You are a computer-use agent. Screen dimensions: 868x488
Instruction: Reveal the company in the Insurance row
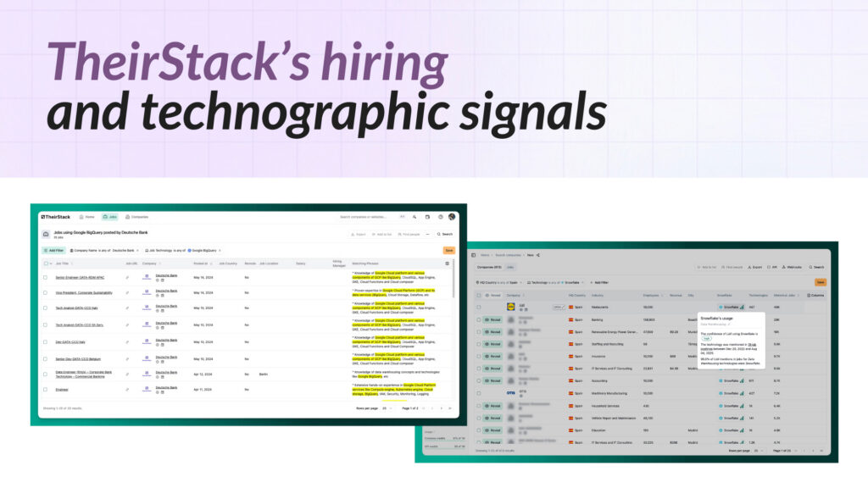coord(492,357)
